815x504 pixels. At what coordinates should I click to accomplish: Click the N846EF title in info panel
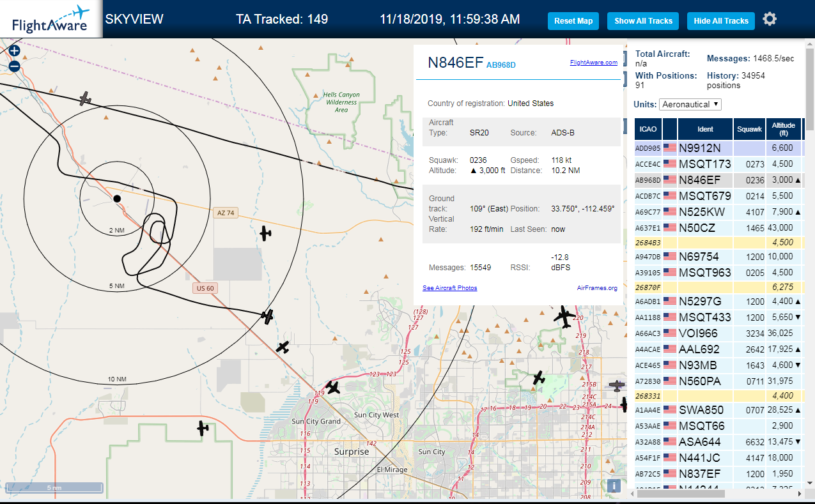(455, 62)
